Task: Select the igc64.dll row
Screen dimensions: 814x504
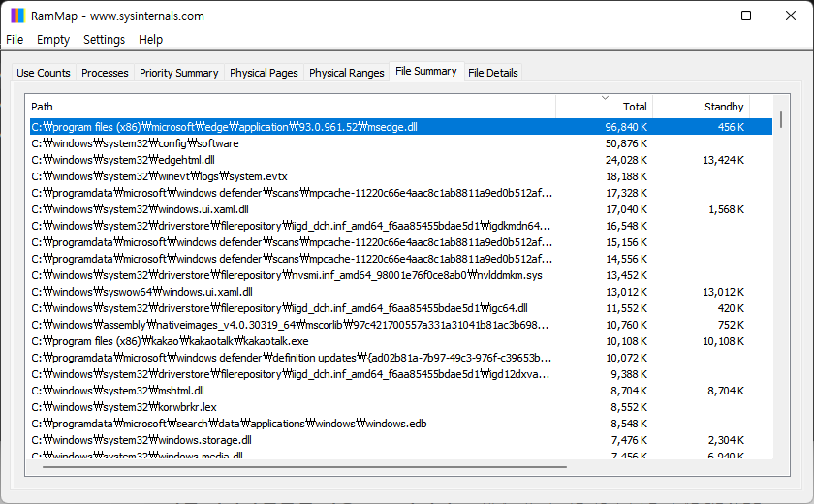Action: pos(401,308)
